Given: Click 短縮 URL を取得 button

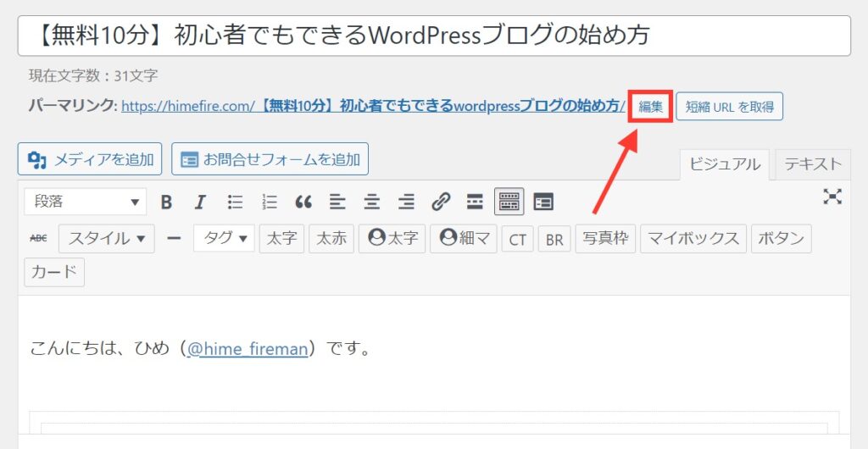Looking at the screenshot, I should click(x=730, y=106).
